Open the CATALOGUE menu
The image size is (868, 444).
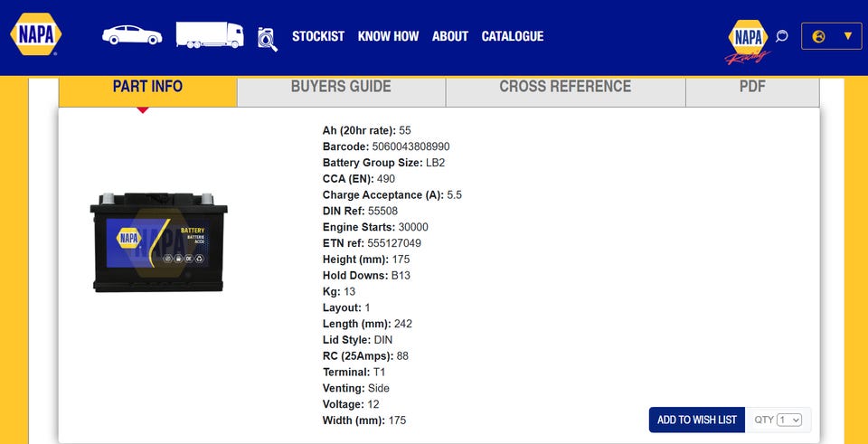(x=513, y=36)
